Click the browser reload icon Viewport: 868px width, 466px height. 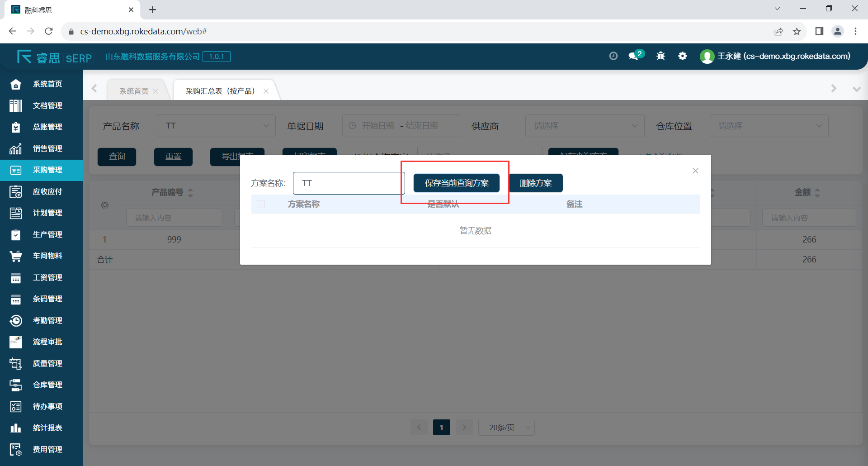click(49, 31)
